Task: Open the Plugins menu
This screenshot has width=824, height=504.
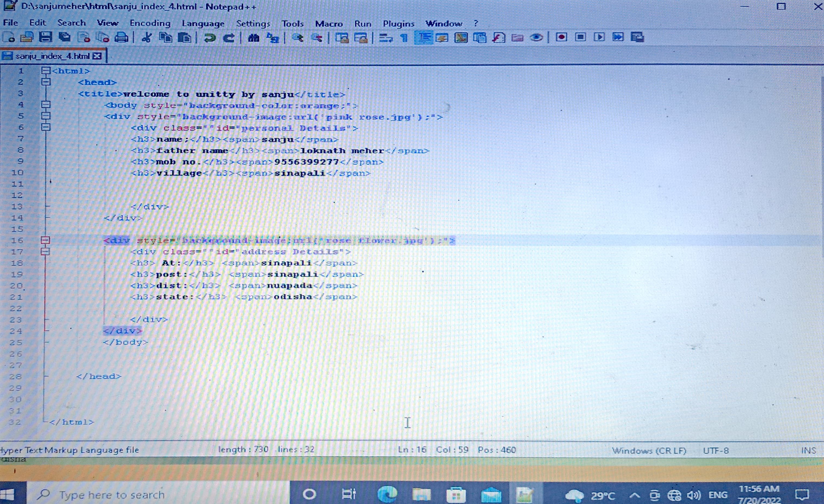Action: click(398, 23)
